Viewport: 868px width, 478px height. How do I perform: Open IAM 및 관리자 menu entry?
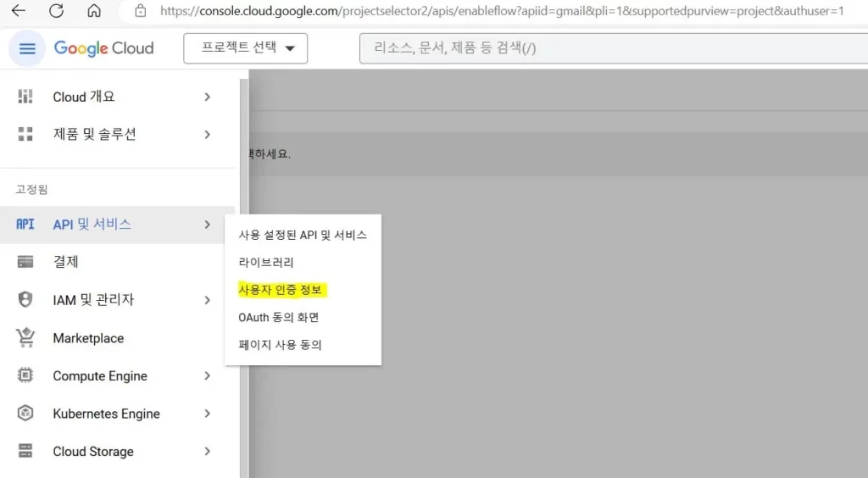click(93, 300)
